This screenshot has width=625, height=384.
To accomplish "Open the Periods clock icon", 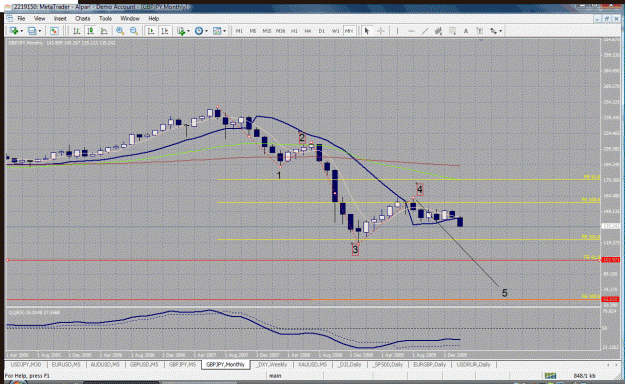I will click(x=199, y=31).
